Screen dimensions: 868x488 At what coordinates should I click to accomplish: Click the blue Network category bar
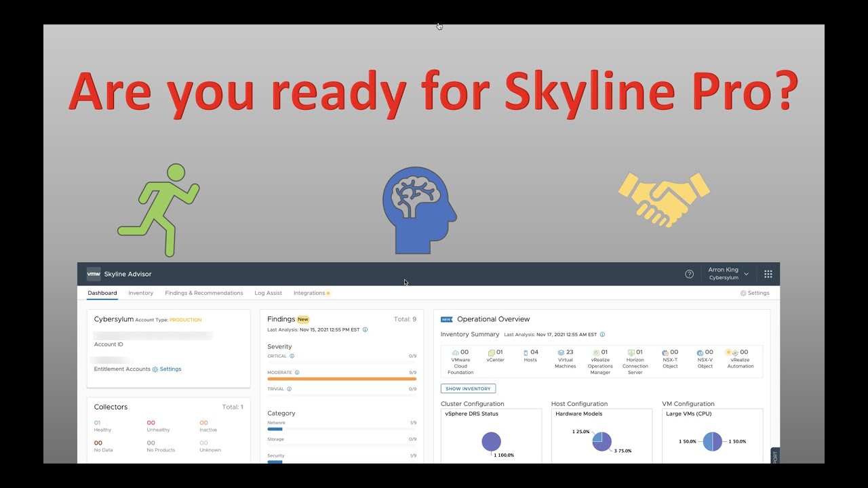pyautogui.click(x=275, y=429)
